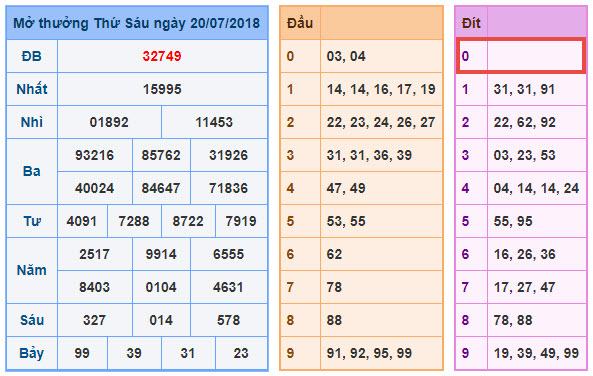
Task: Select Năm prize number 9914
Action: pos(161,254)
